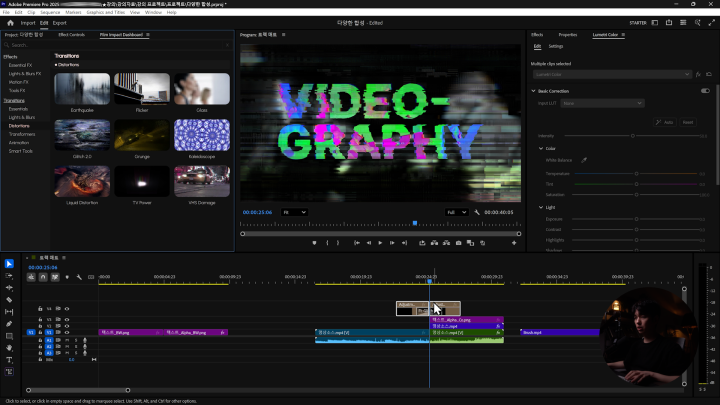720x405 pixels.
Task: Select the Razor tool in the toolbar
Action: 9,299
